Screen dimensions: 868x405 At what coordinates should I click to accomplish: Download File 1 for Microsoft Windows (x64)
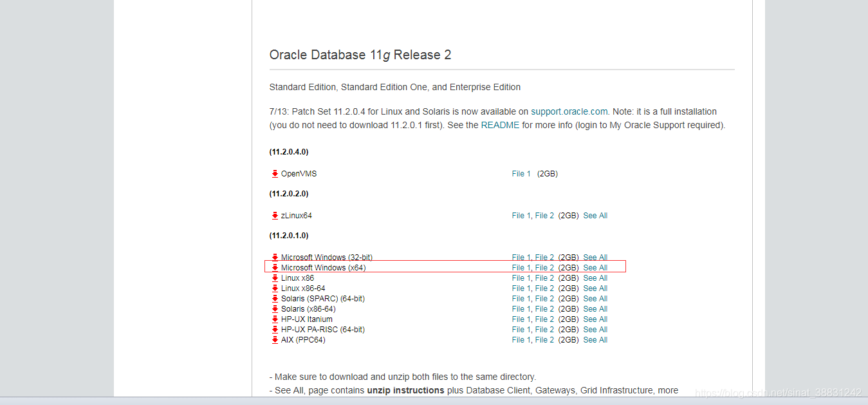[x=521, y=268]
